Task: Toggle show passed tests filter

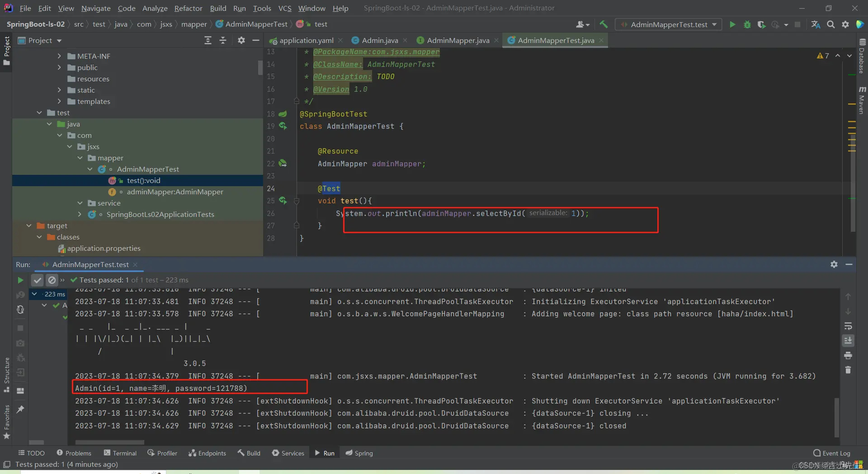Action: pos(38,280)
